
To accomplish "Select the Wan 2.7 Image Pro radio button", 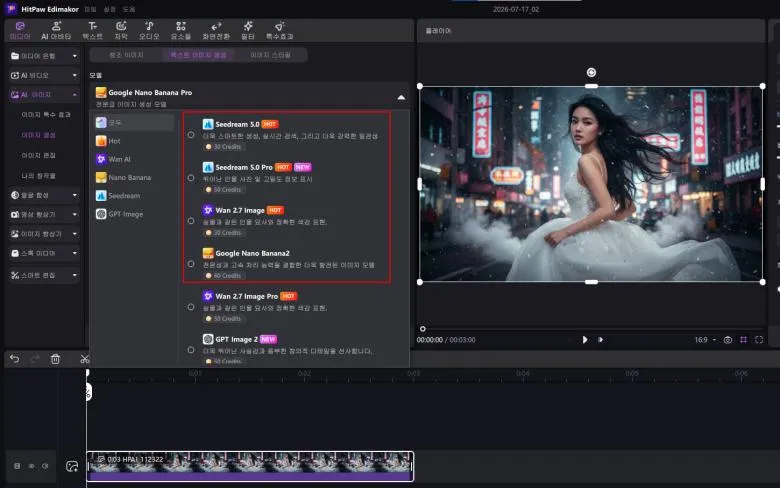I will (x=191, y=307).
